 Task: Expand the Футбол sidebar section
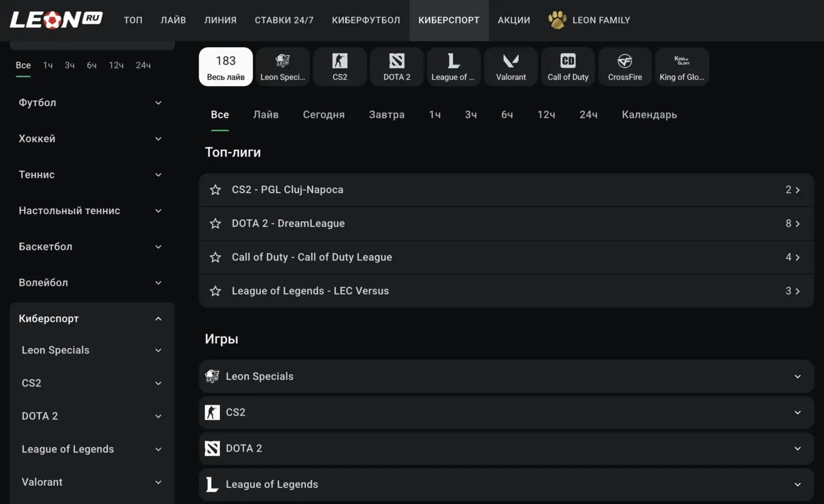click(158, 103)
